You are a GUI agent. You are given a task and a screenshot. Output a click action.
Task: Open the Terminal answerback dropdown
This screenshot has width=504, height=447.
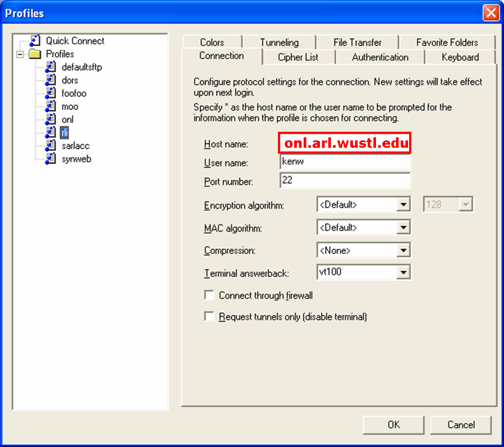pyautogui.click(x=403, y=272)
